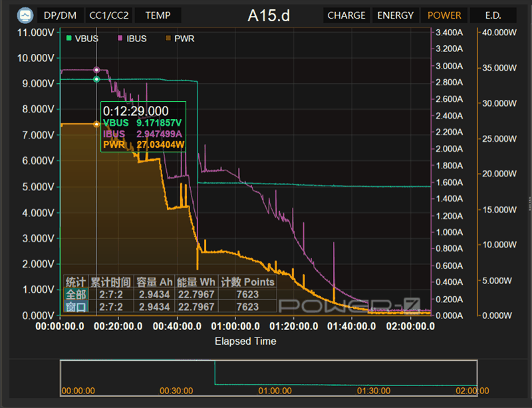Open the CC1/CC2 tab

(x=108, y=15)
